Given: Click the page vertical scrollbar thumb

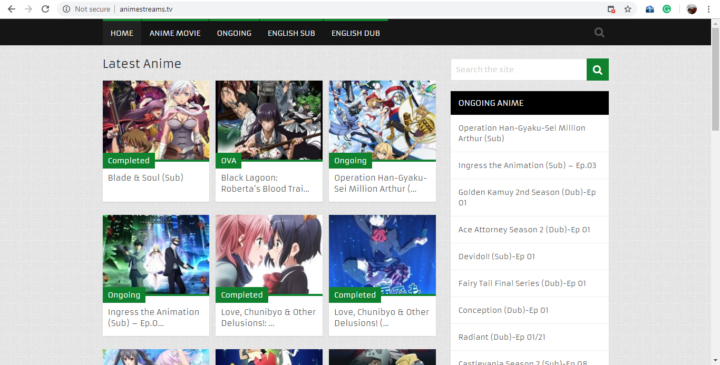Looking at the screenshot, I should click(715, 78).
